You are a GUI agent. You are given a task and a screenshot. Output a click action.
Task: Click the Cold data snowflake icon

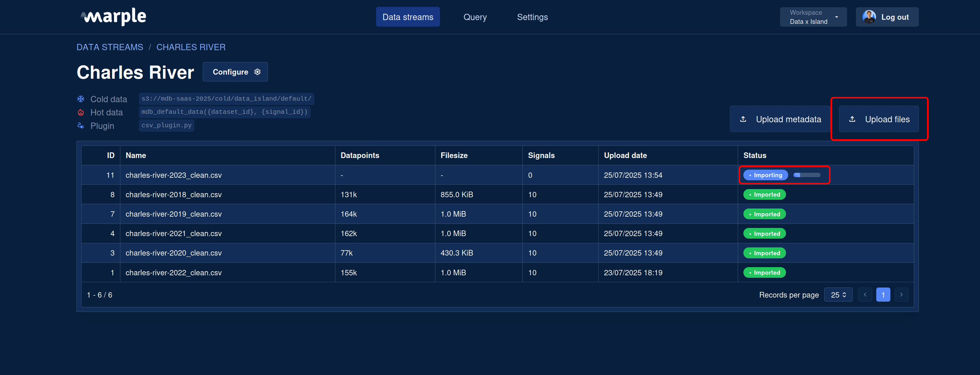click(x=81, y=99)
